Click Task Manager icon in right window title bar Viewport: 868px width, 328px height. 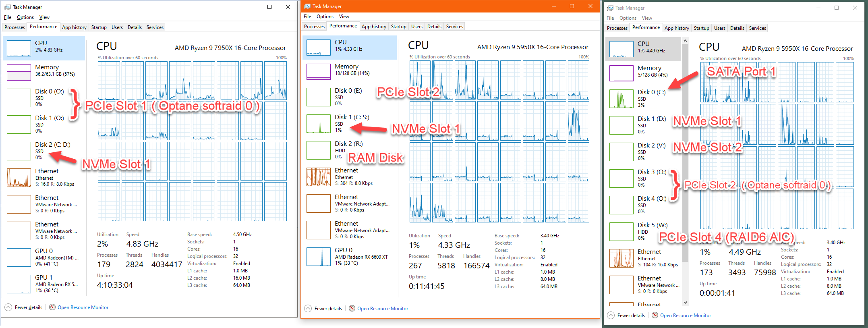pos(610,8)
